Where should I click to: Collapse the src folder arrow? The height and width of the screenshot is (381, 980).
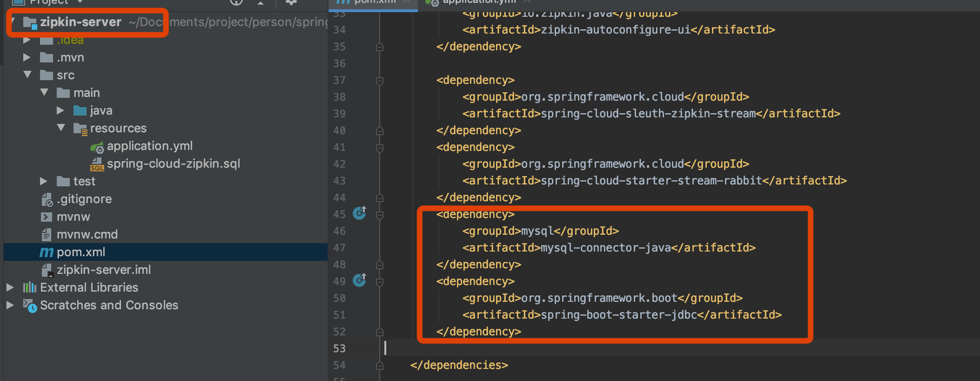27,75
